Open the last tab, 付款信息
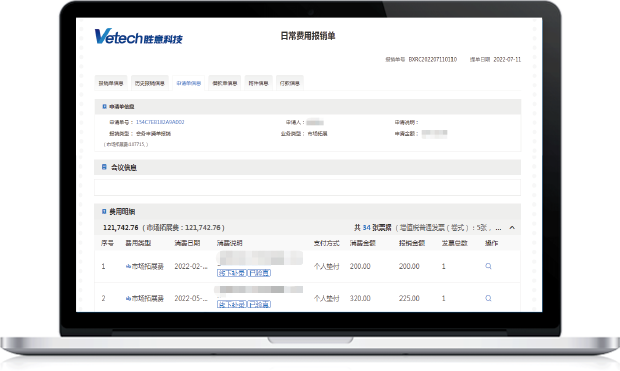 290,83
